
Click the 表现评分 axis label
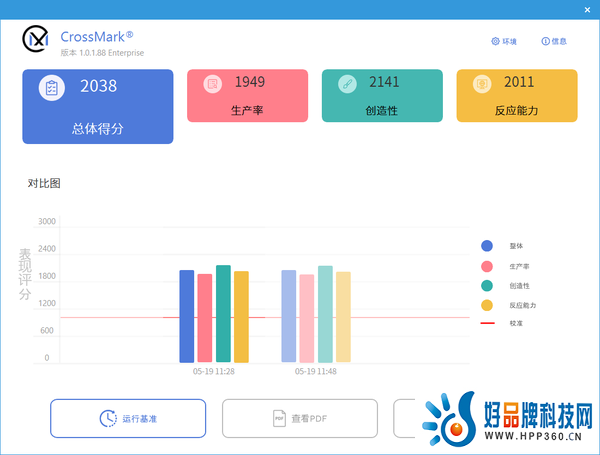click(25, 274)
